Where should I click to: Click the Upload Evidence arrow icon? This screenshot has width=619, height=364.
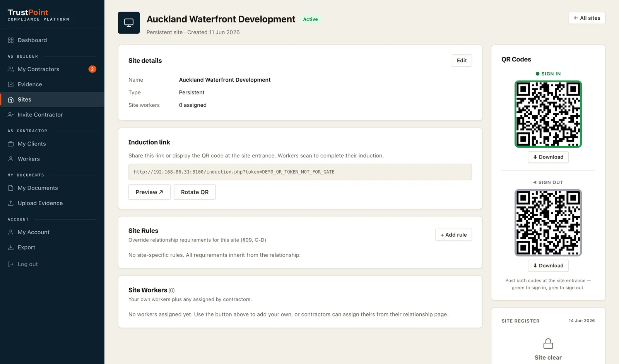[11, 203]
